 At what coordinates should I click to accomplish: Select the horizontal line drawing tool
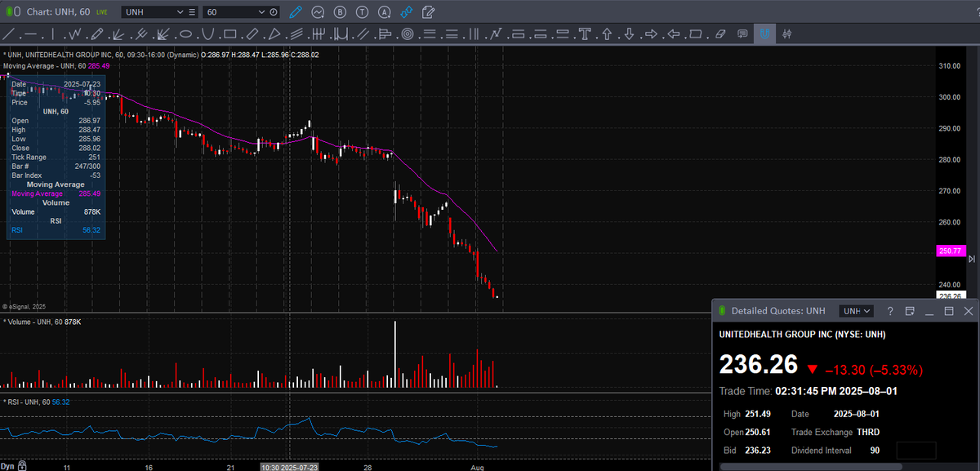[30, 34]
